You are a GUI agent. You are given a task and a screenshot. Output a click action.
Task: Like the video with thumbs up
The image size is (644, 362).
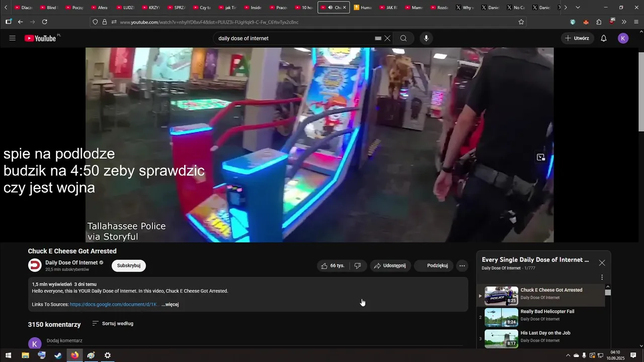333,265
